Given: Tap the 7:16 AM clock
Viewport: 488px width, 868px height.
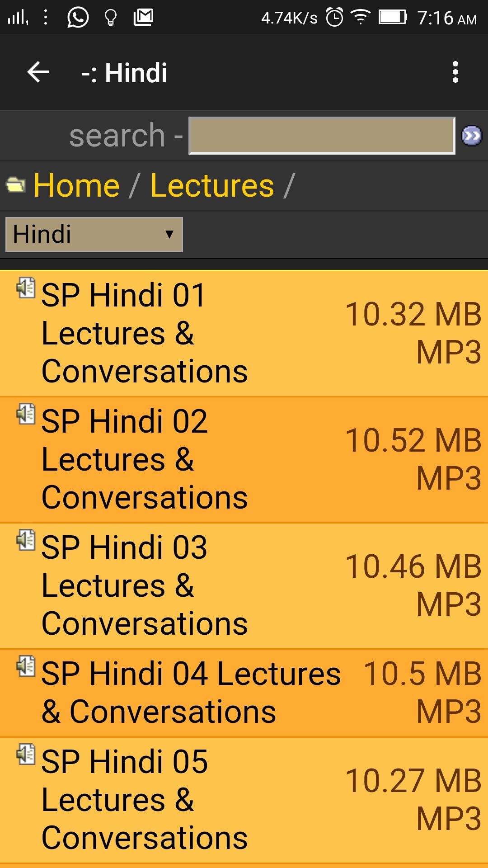Looking at the screenshot, I should tap(447, 18).
